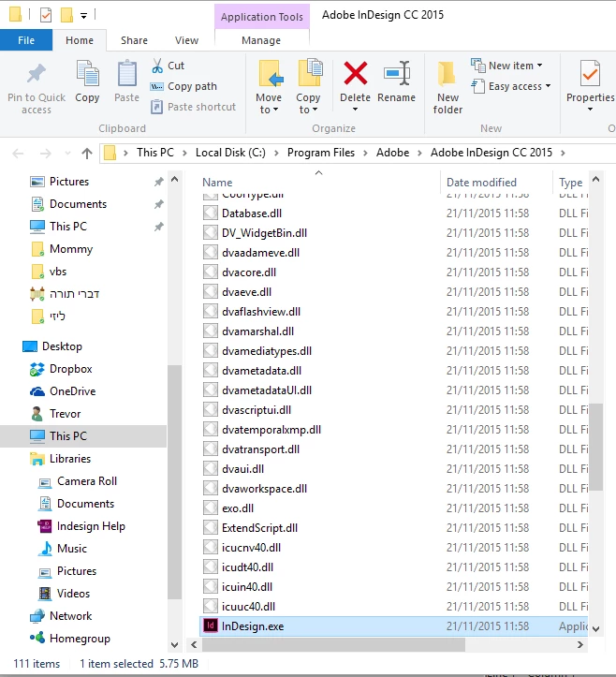Viewport: 616px width, 677px height.
Task: Unpin Documents from Quick access
Action: pos(158,204)
